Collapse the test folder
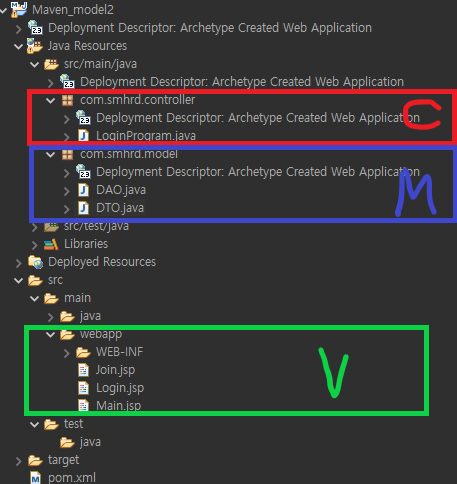 [x=35, y=425]
